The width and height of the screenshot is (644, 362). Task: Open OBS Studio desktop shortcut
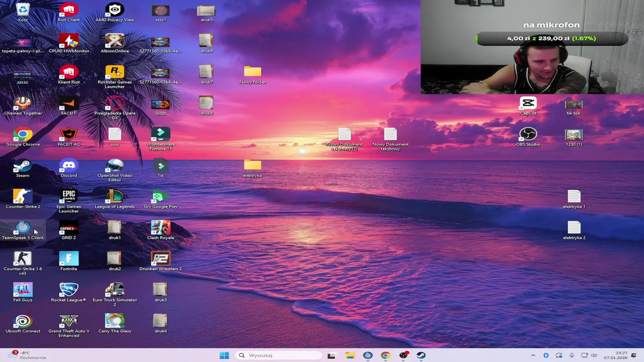tap(528, 138)
